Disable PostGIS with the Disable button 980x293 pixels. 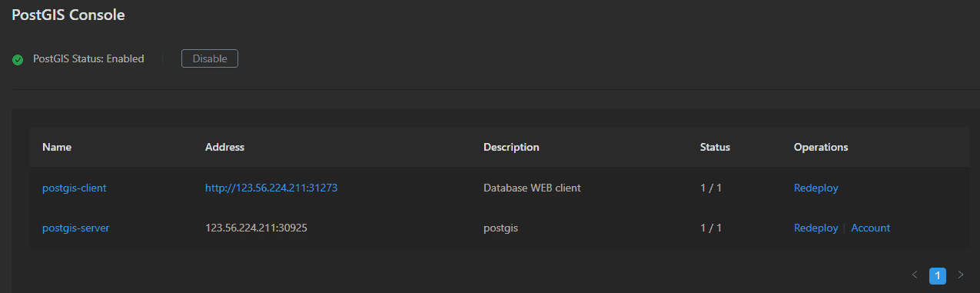pos(210,58)
